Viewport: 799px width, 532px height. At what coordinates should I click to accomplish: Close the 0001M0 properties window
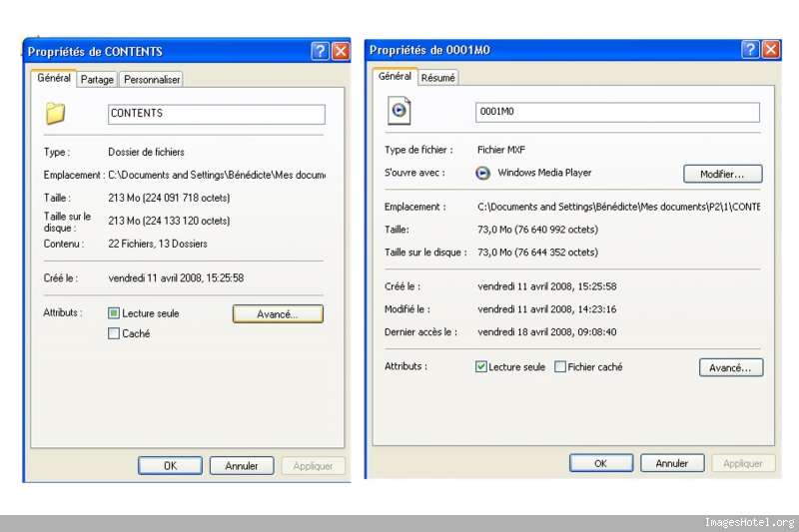pos(771,50)
